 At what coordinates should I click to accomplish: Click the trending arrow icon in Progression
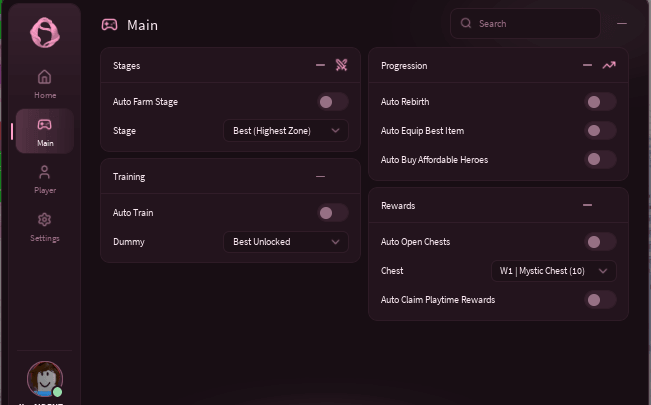pyautogui.click(x=609, y=65)
